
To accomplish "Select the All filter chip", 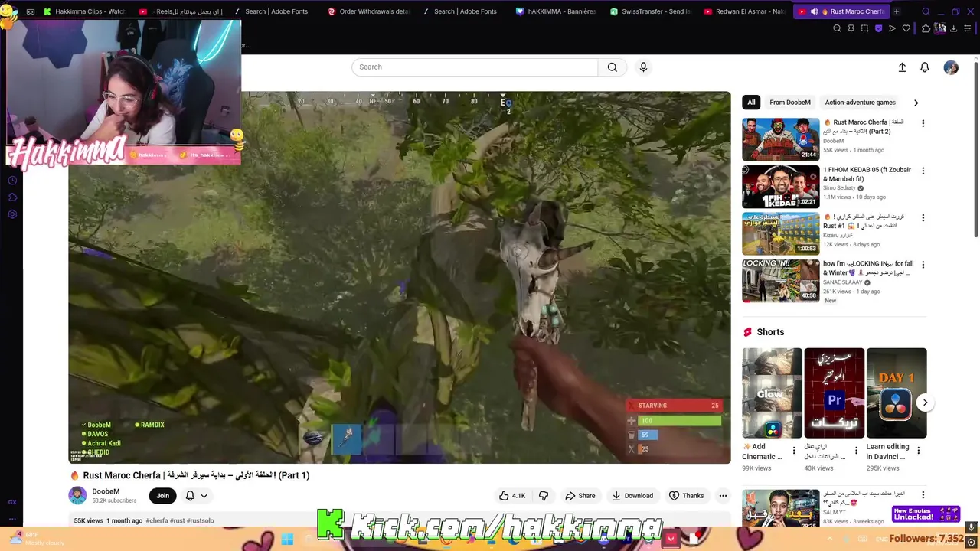I will point(751,103).
